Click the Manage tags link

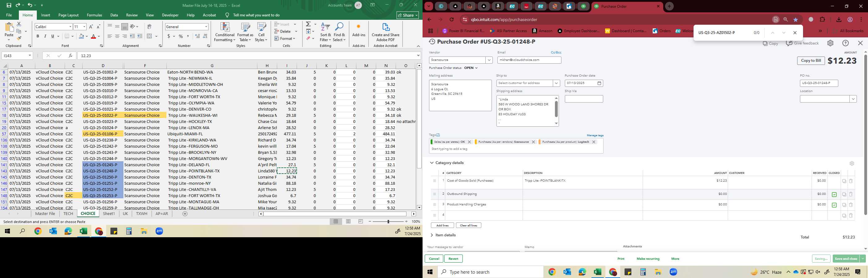click(x=595, y=135)
